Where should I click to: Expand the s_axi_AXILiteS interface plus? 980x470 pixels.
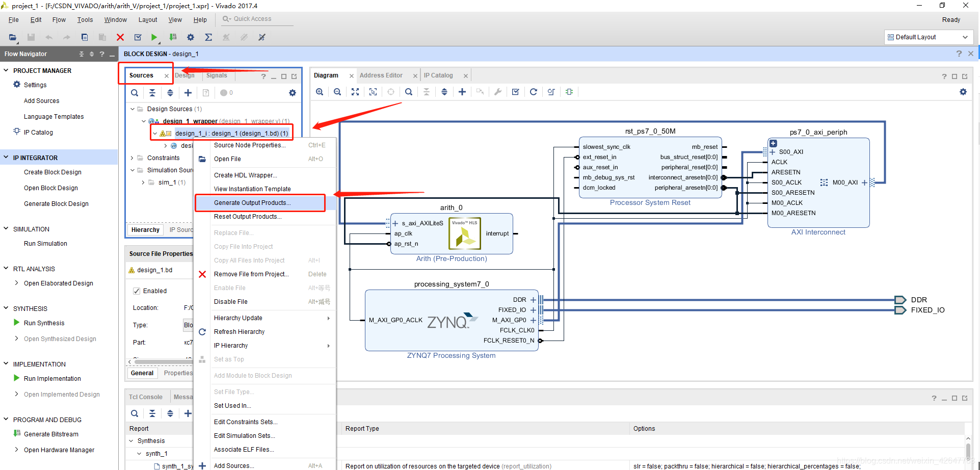[x=395, y=223]
